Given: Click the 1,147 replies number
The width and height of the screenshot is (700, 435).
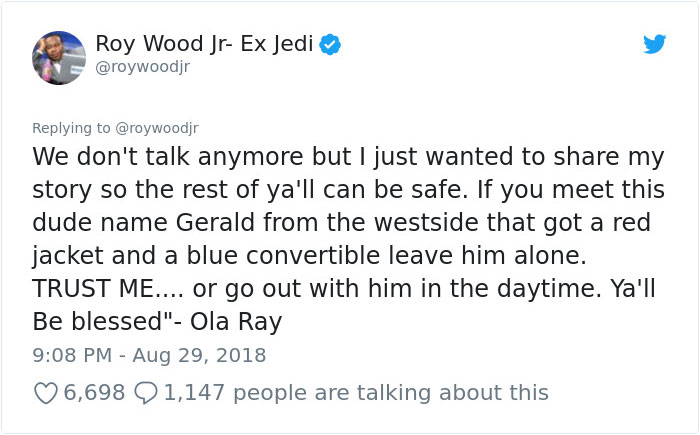Looking at the screenshot, I should click(195, 393).
